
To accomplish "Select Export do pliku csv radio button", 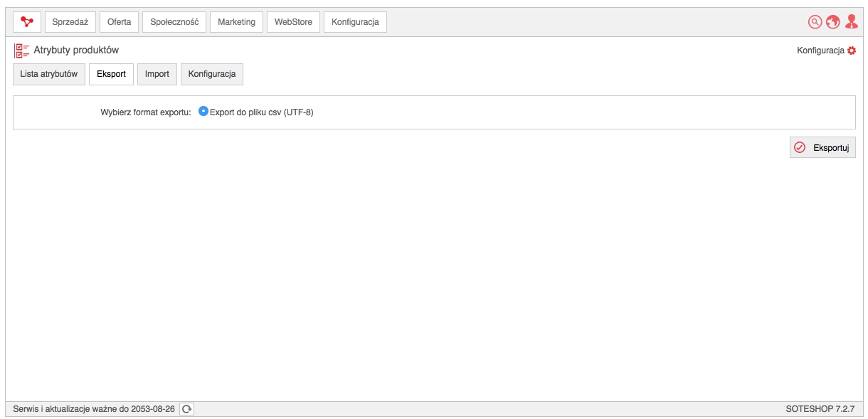I will click(x=203, y=111).
